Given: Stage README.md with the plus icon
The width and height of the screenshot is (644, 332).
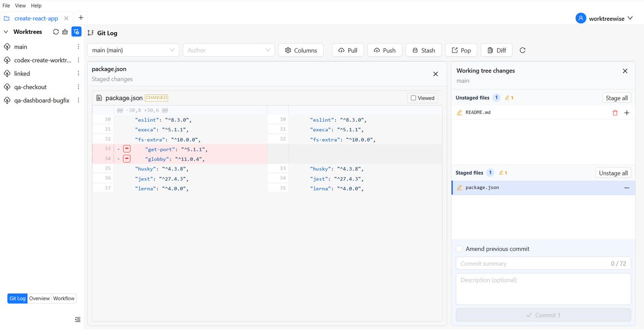Looking at the screenshot, I should coord(627,113).
